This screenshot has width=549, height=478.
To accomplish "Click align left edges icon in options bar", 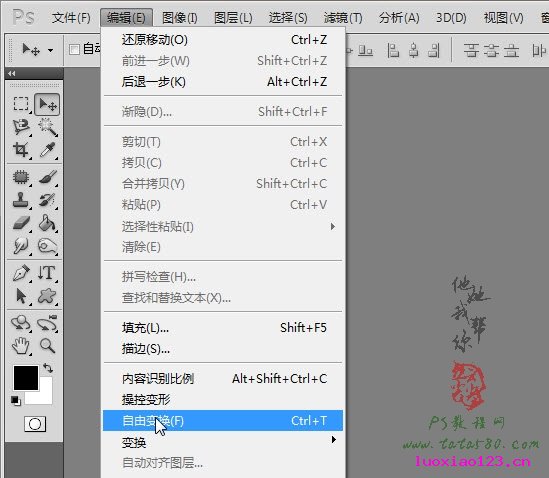I will pos(393,50).
